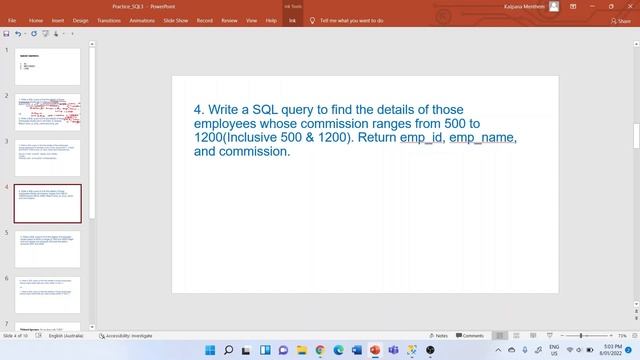Click English (Australia) language indicator

coord(66,336)
